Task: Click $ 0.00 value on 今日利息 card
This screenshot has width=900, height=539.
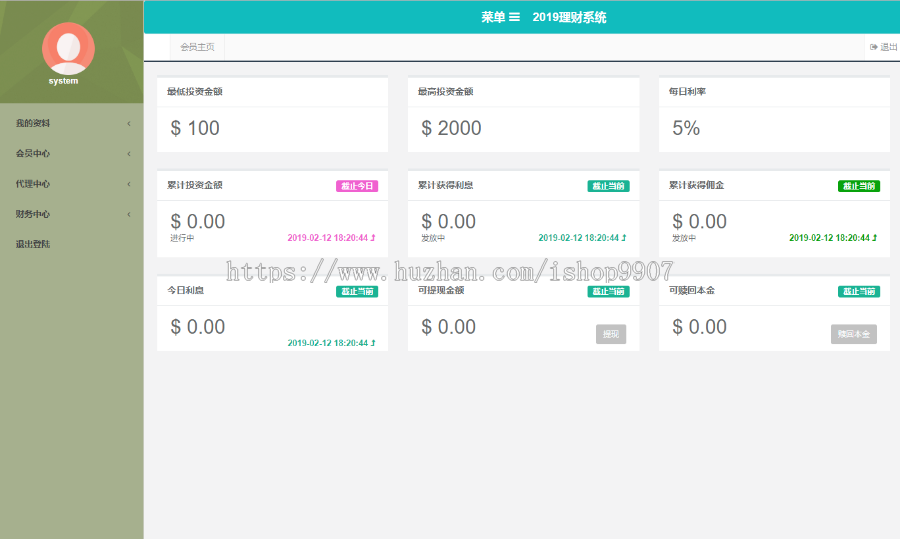Action: click(x=197, y=327)
